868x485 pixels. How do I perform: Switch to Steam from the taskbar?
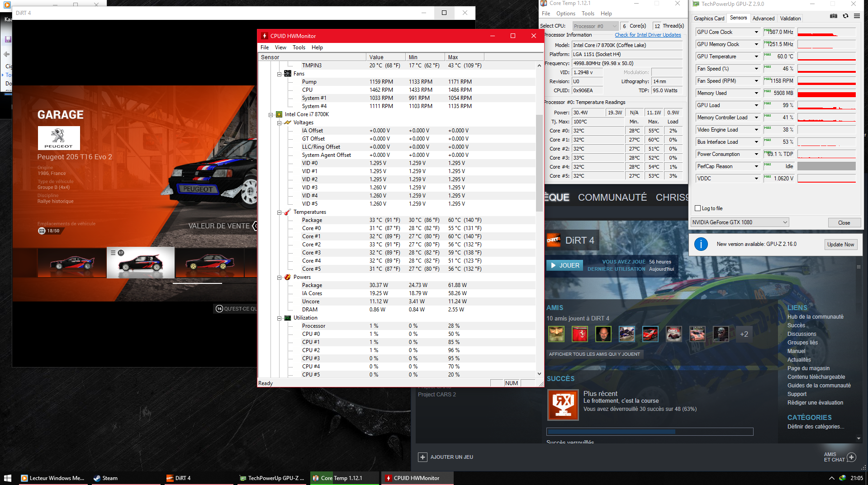(x=126, y=478)
